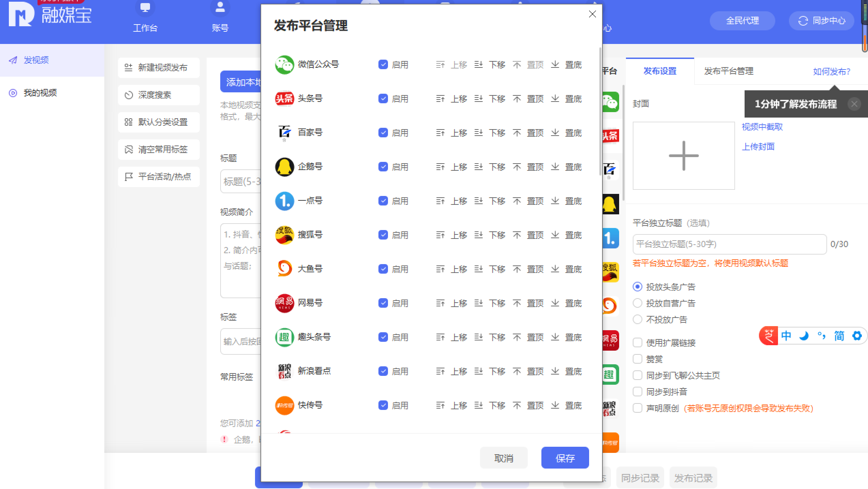The image size is (868, 489).
Task: Click 发布记录 button at bottom
Action: click(693, 478)
